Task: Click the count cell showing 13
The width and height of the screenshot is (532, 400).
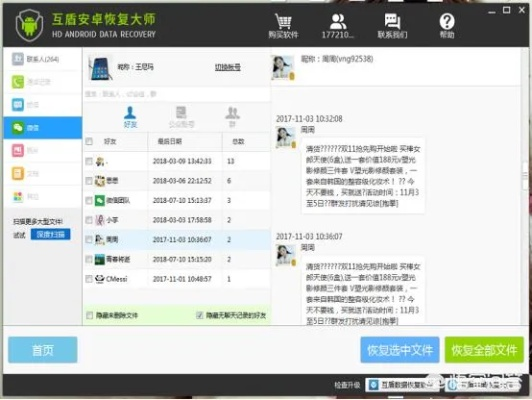Action: point(231,161)
